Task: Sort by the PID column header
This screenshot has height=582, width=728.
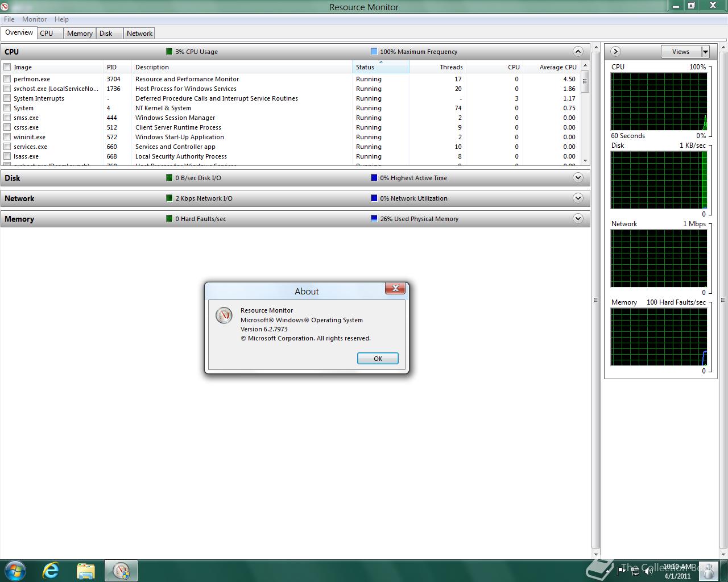Action: (x=117, y=67)
